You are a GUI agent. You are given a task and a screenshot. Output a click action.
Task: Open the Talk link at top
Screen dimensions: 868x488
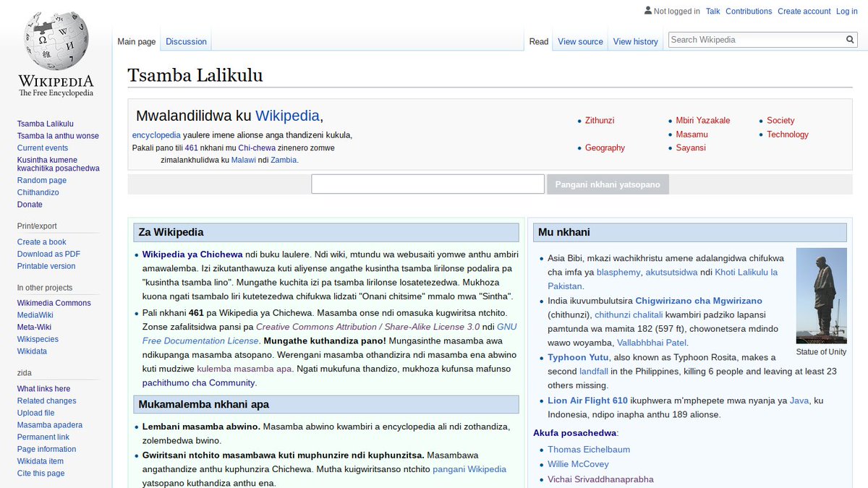(x=713, y=11)
